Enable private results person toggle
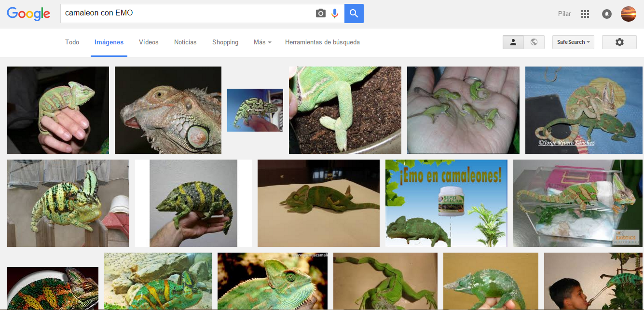This screenshot has width=644, height=310. click(x=513, y=42)
